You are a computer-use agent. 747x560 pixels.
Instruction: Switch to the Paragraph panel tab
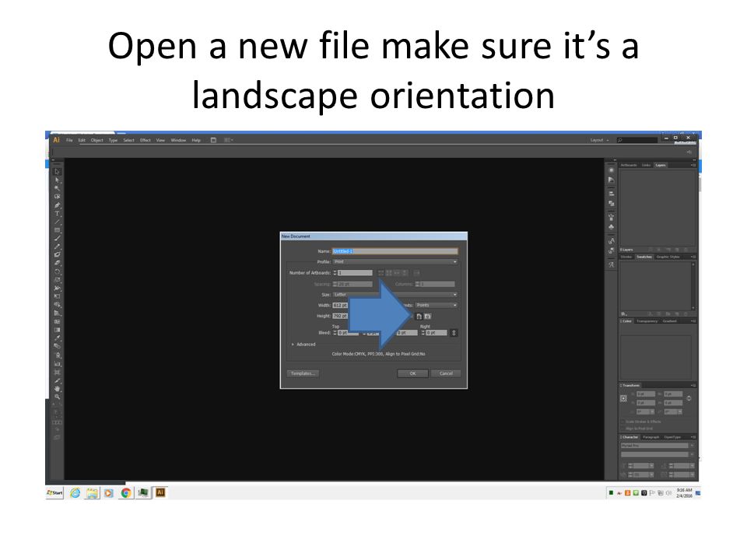pyautogui.click(x=651, y=436)
